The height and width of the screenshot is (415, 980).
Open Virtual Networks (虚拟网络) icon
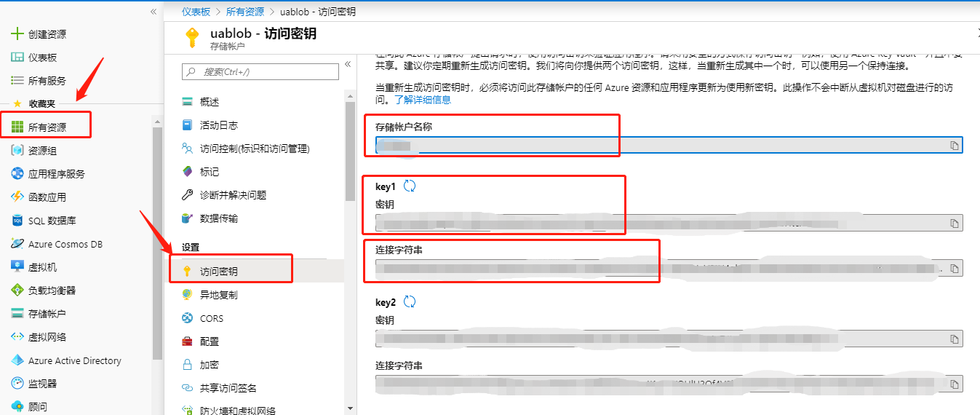(17, 337)
